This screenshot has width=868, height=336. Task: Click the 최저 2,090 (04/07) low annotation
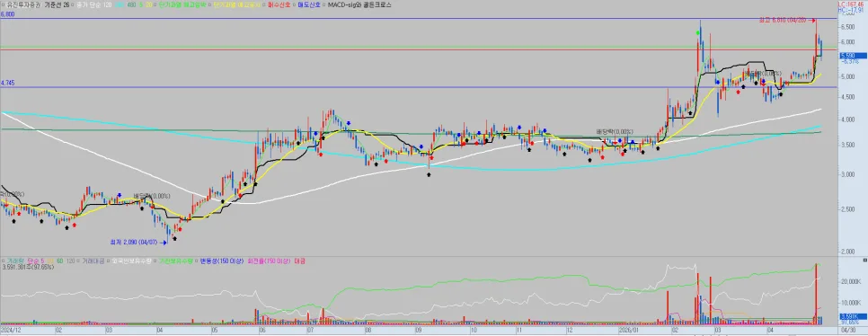(x=135, y=242)
